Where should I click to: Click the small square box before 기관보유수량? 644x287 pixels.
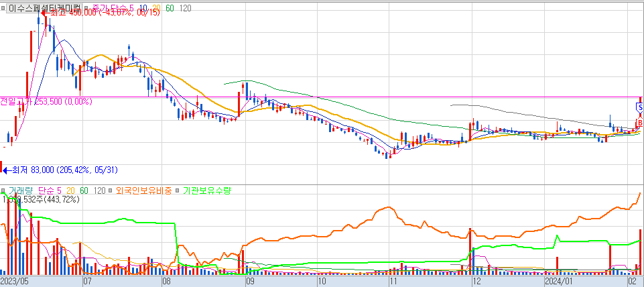coord(177,191)
